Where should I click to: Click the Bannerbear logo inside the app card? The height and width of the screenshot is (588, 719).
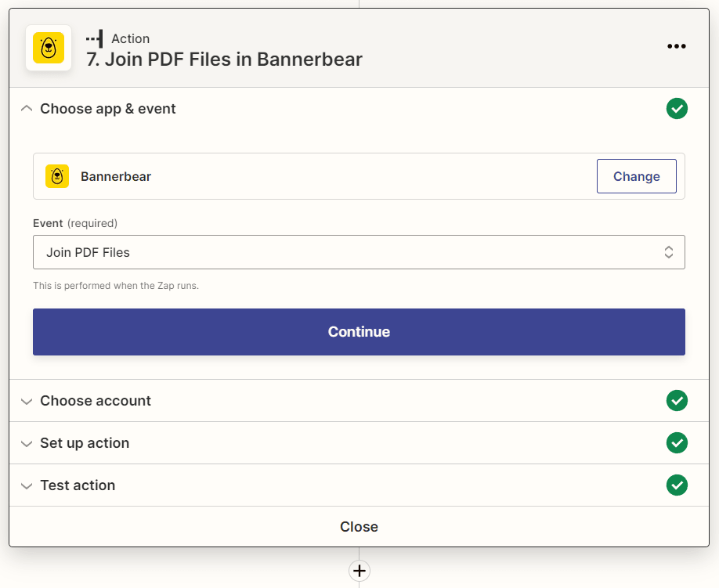[56, 176]
